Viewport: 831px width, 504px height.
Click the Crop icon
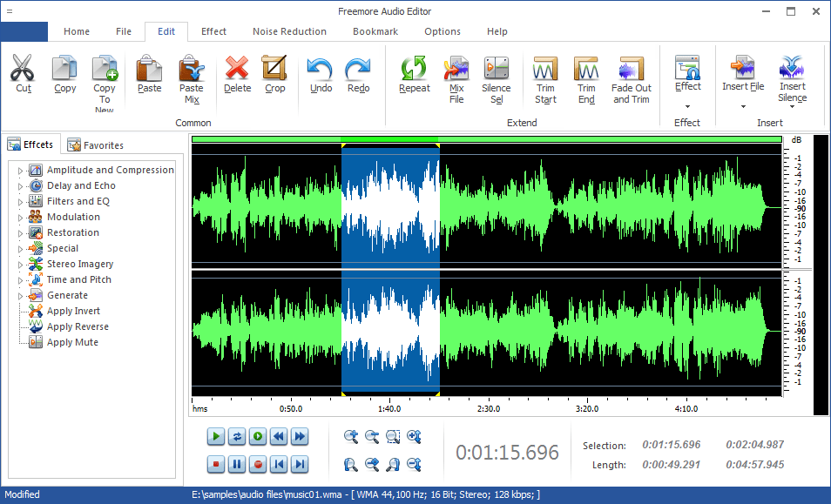274,77
